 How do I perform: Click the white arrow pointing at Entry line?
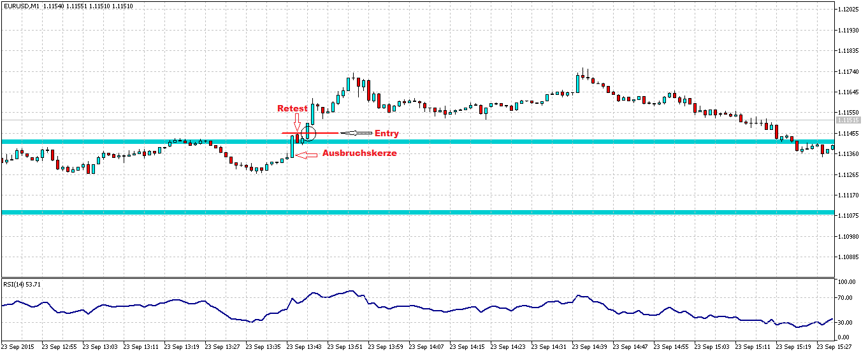coord(356,133)
